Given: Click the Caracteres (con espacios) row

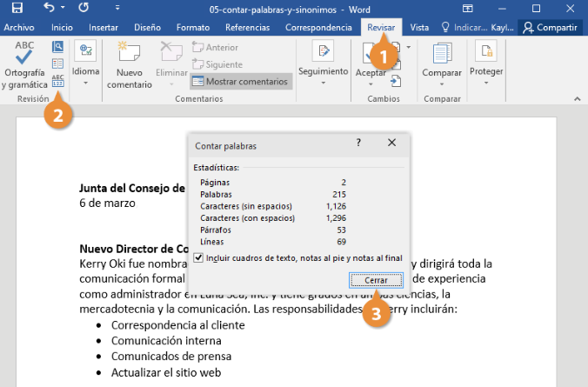Looking at the screenshot, I should (x=273, y=218).
